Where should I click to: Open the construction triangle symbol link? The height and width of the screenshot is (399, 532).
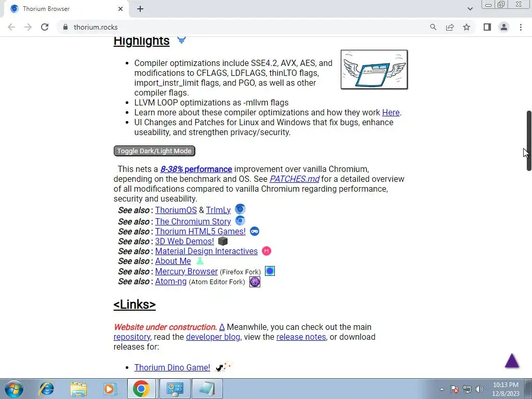click(x=222, y=327)
